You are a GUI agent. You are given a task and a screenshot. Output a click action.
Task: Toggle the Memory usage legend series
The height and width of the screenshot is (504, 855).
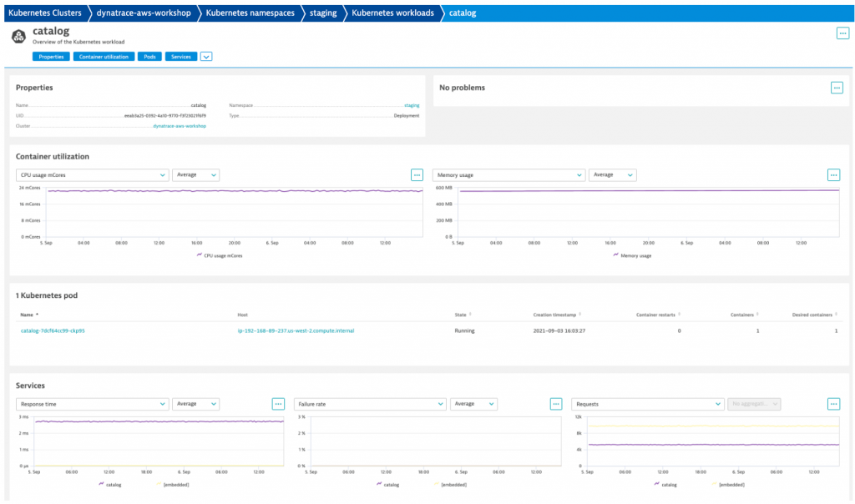click(632, 255)
